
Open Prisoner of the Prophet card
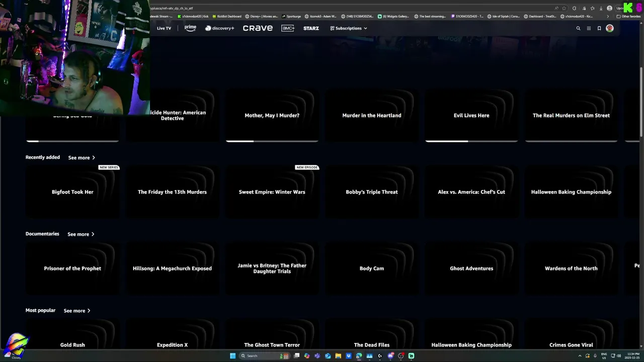click(x=72, y=268)
